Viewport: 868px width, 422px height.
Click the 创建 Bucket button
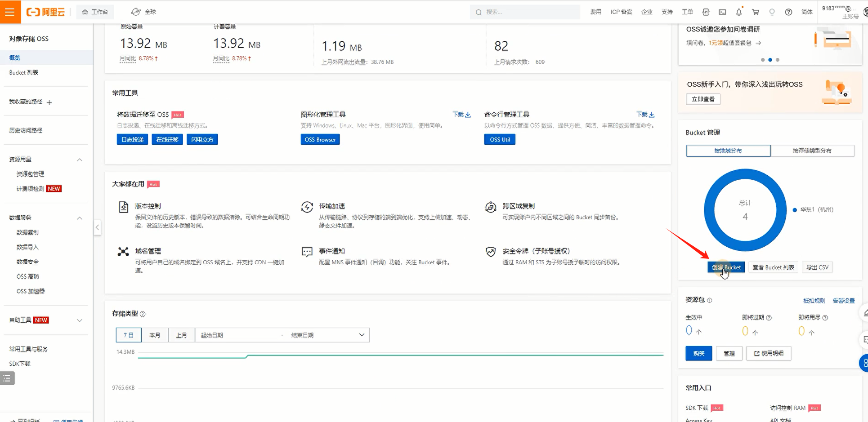pyautogui.click(x=726, y=267)
